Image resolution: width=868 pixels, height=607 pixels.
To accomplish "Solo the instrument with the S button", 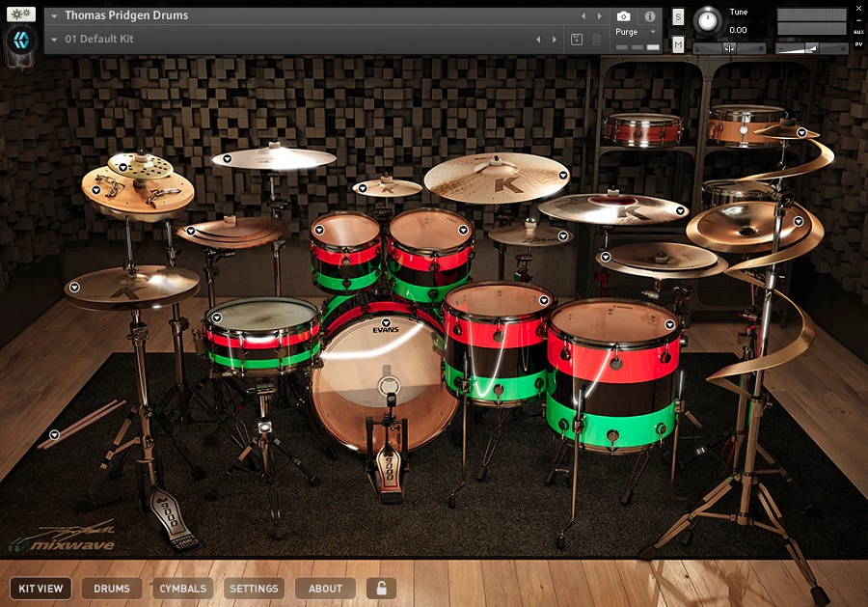I will coord(678,17).
